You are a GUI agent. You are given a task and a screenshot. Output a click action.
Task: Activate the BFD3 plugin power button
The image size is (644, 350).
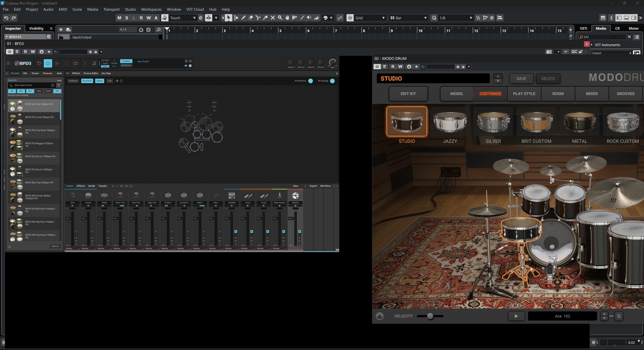click(x=9, y=52)
